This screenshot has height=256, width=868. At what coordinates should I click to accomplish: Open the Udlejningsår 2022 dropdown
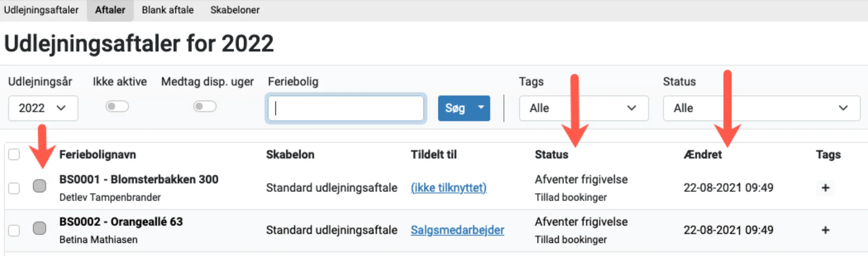43,108
